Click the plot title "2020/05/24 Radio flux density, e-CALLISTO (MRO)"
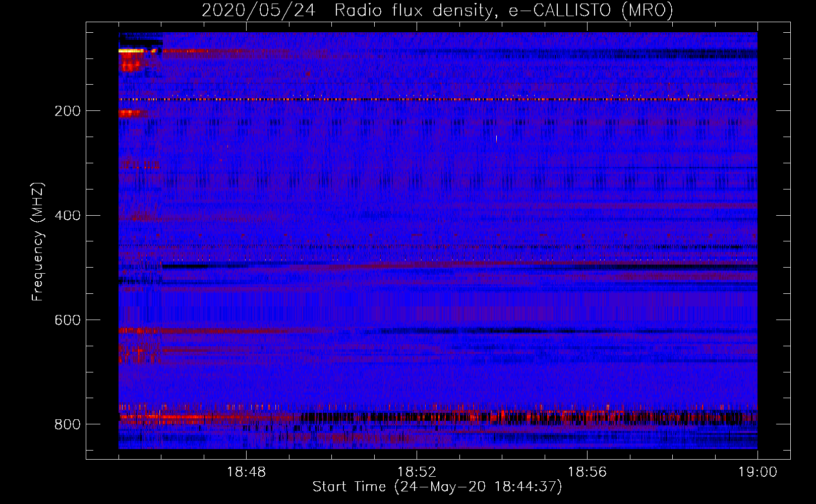816x504 pixels. click(x=437, y=10)
